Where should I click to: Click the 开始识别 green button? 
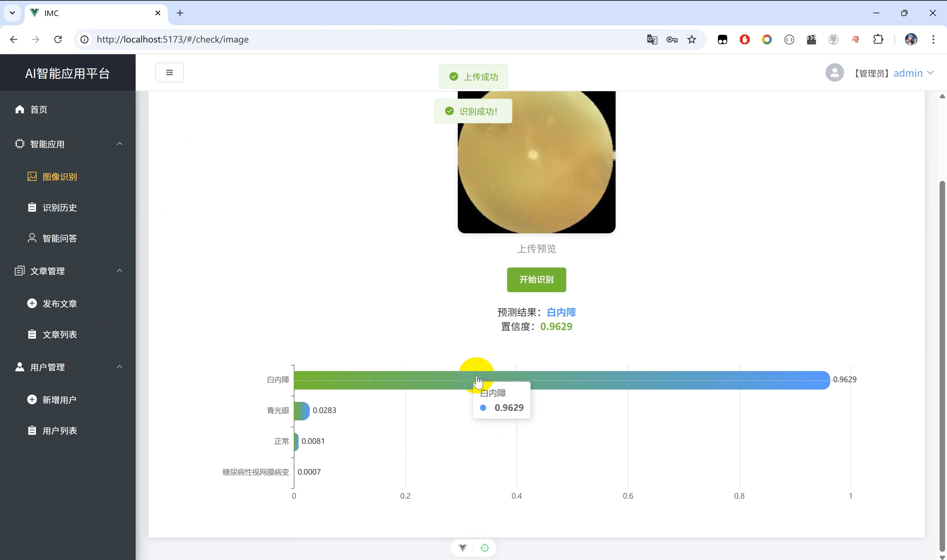(x=536, y=280)
